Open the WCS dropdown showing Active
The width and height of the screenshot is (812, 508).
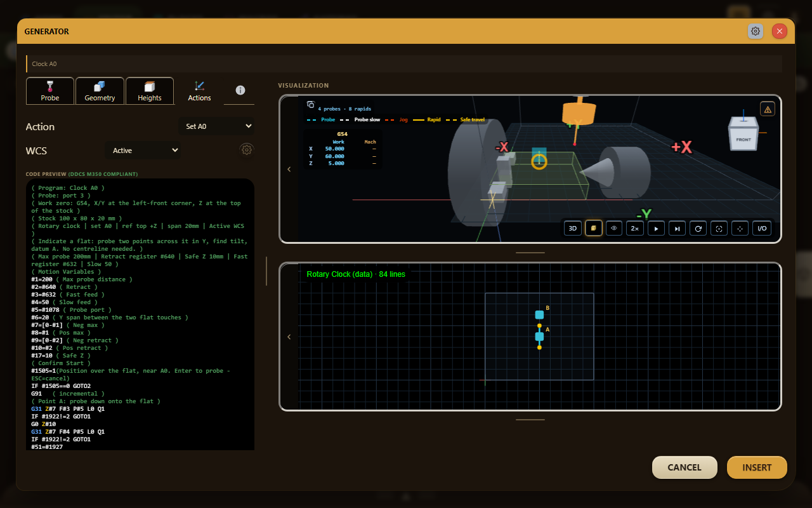[143, 150]
